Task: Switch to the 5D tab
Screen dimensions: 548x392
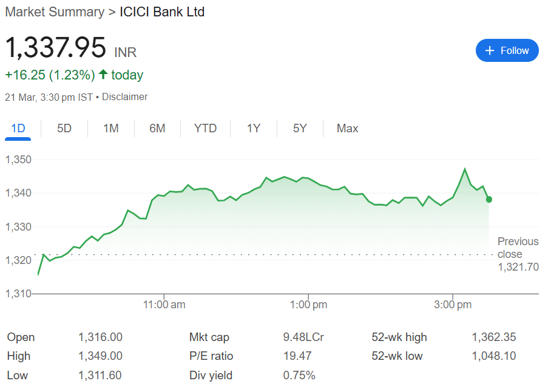Action: [64, 128]
